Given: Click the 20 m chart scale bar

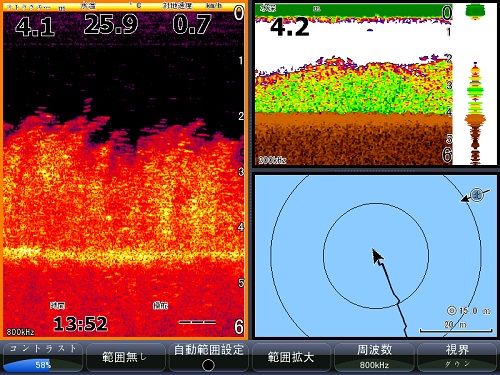Looking at the screenshot, I should click(456, 327).
